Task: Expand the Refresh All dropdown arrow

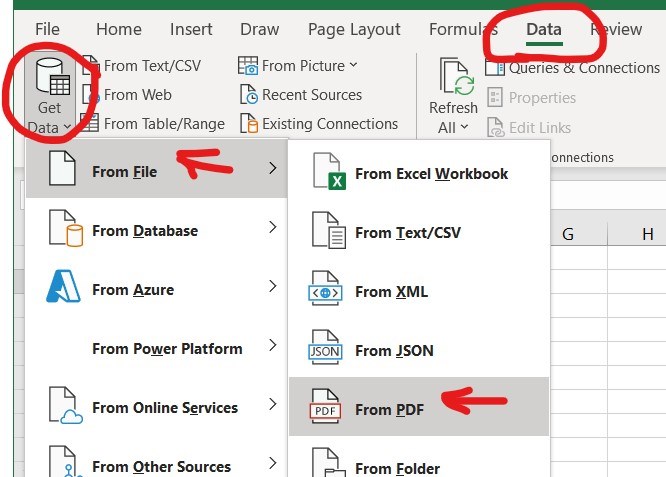Action: click(x=465, y=128)
